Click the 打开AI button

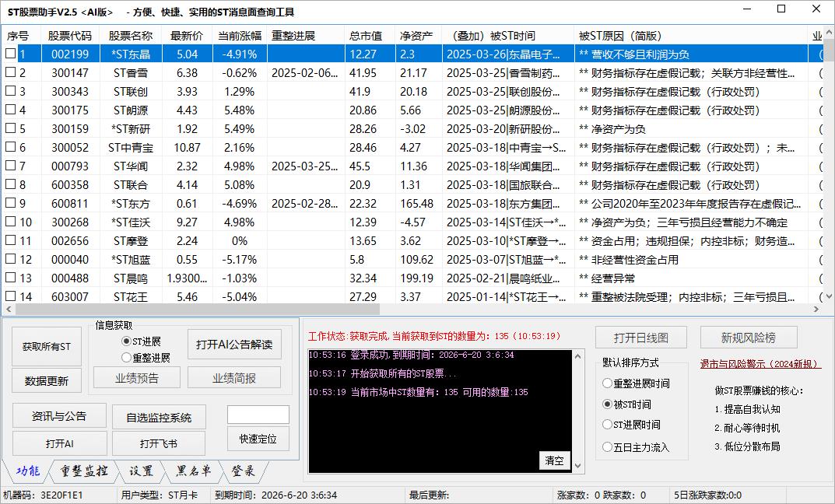(x=60, y=443)
